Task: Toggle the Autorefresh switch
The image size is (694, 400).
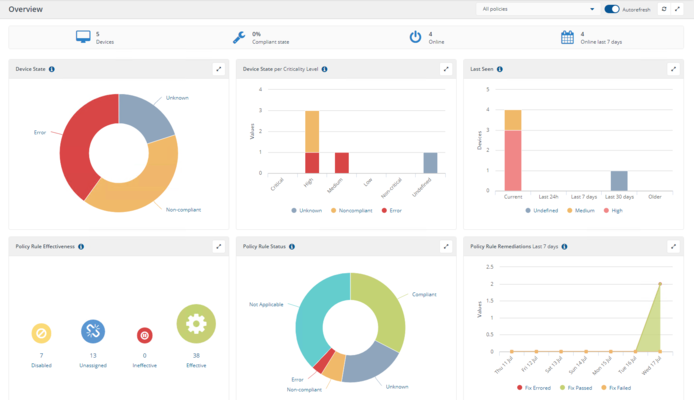Action: click(x=612, y=9)
